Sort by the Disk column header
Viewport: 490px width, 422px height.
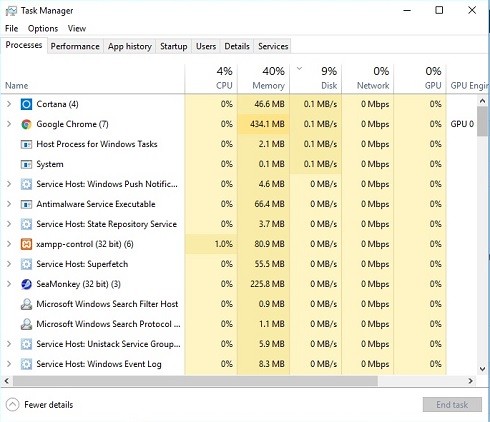(x=316, y=79)
